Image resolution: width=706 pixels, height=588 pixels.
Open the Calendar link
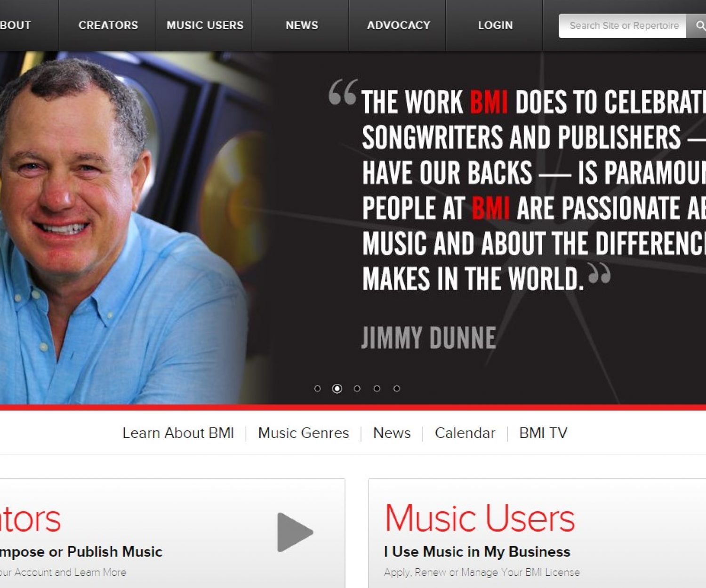click(465, 433)
